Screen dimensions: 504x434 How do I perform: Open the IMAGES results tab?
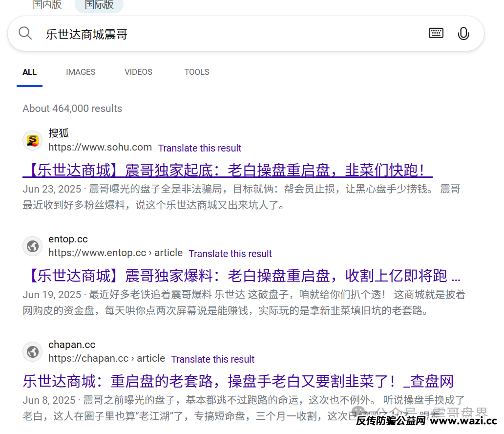point(81,72)
